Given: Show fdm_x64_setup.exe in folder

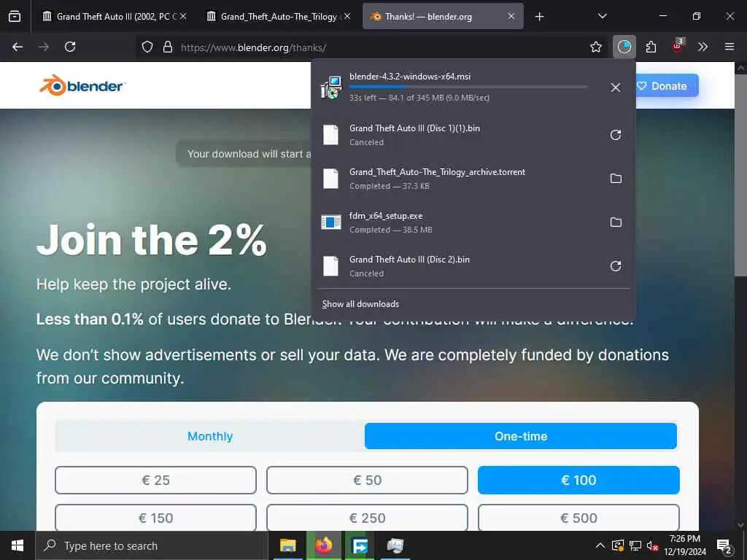Looking at the screenshot, I should [x=616, y=222].
